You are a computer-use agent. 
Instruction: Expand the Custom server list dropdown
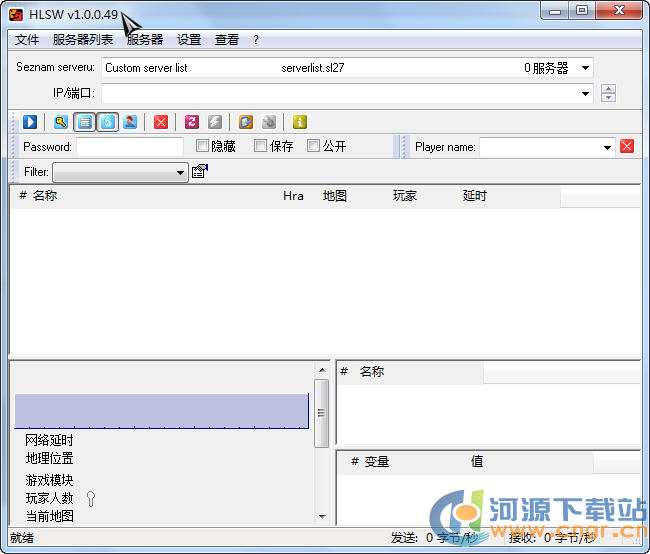coord(585,68)
